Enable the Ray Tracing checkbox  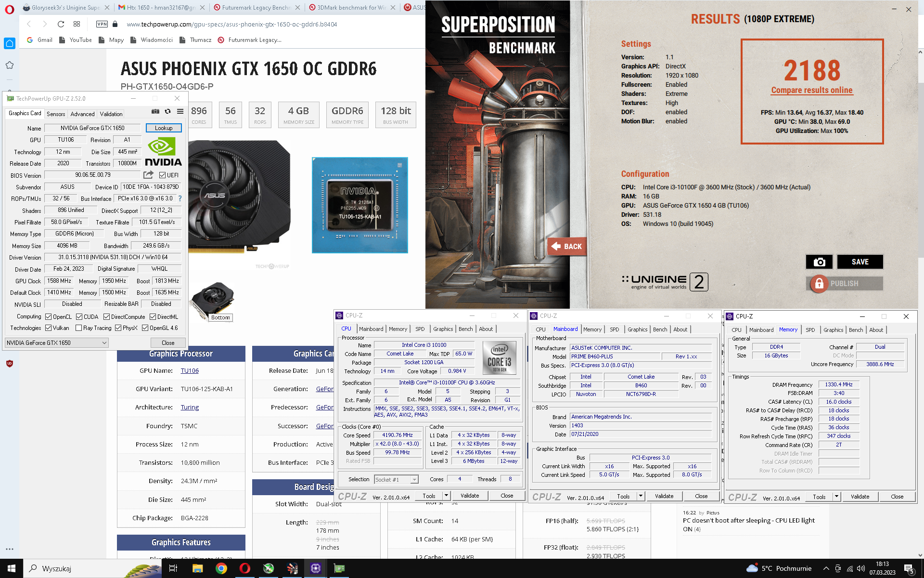coord(79,328)
